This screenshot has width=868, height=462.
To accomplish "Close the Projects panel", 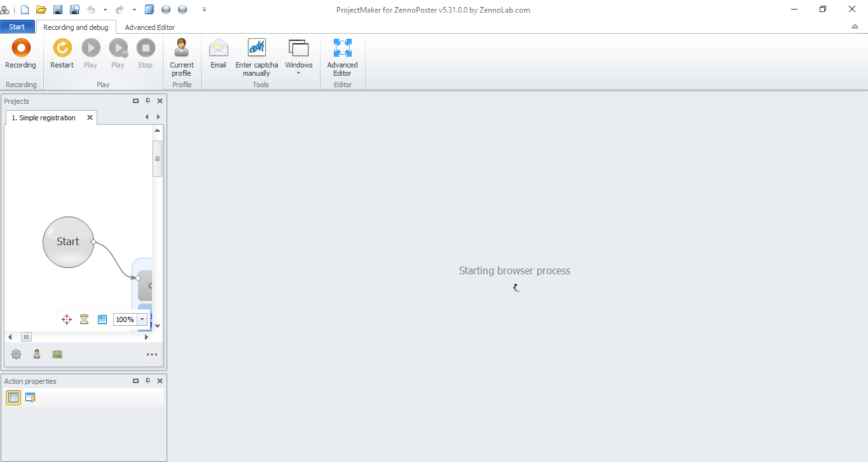I will coord(160,101).
